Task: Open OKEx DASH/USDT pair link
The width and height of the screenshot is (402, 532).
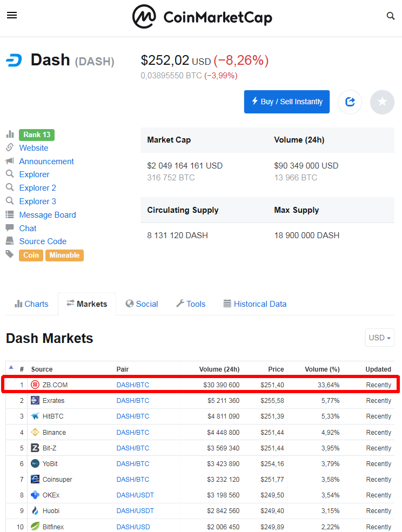Action: coord(135,495)
